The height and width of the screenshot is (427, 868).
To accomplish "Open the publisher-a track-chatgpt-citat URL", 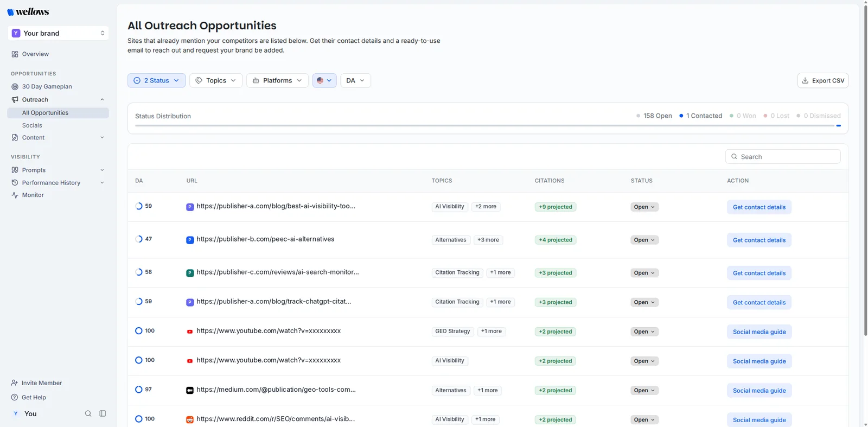I will coord(274,302).
